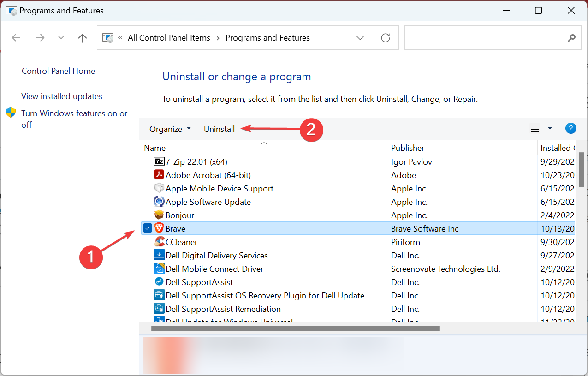Click the Apple Software Update icon
The width and height of the screenshot is (588, 376).
(x=159, y=202)
